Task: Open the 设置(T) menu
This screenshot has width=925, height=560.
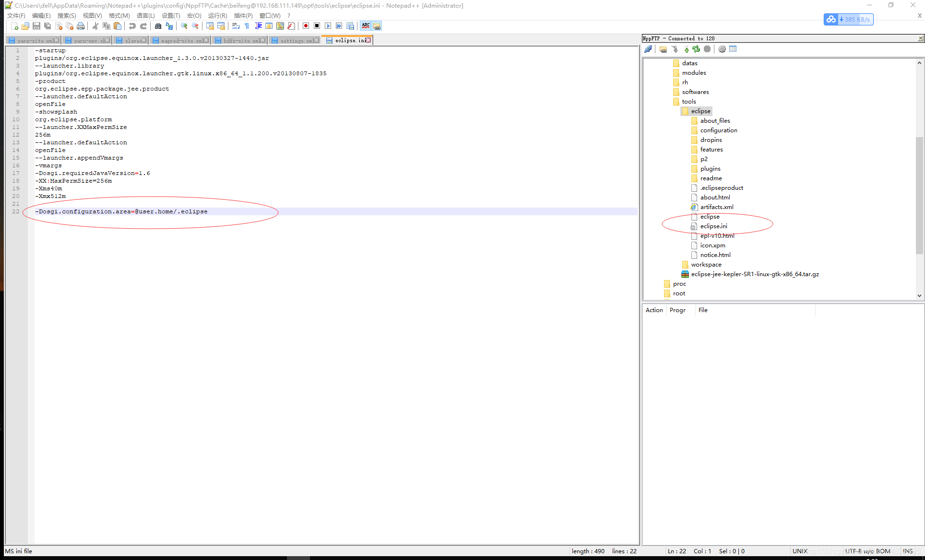Action: click(171, 16)
